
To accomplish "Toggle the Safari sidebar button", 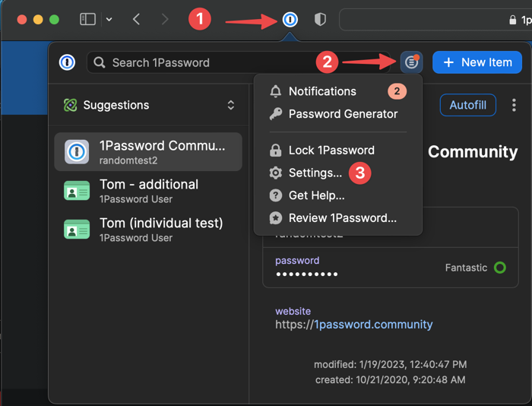I will point(88,20).
